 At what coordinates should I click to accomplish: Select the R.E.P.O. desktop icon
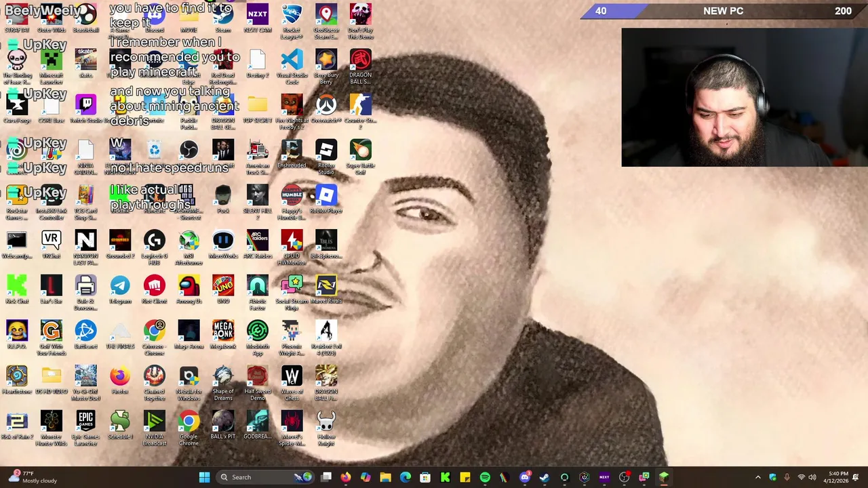(x=17, y=335)
